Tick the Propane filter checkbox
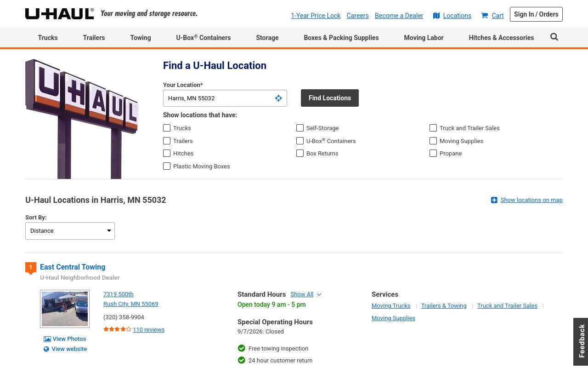Screen dimensions: 588x368 (x=433, y=153)
